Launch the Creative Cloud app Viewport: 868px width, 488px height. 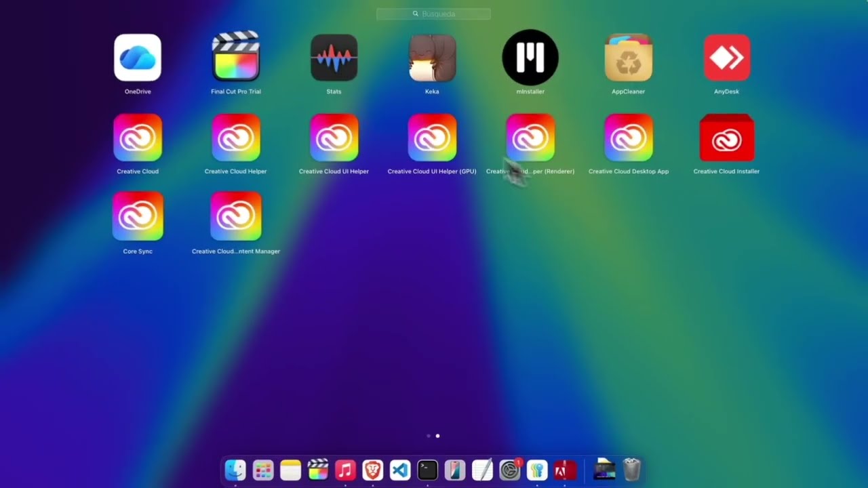click(x=138, y=138)
